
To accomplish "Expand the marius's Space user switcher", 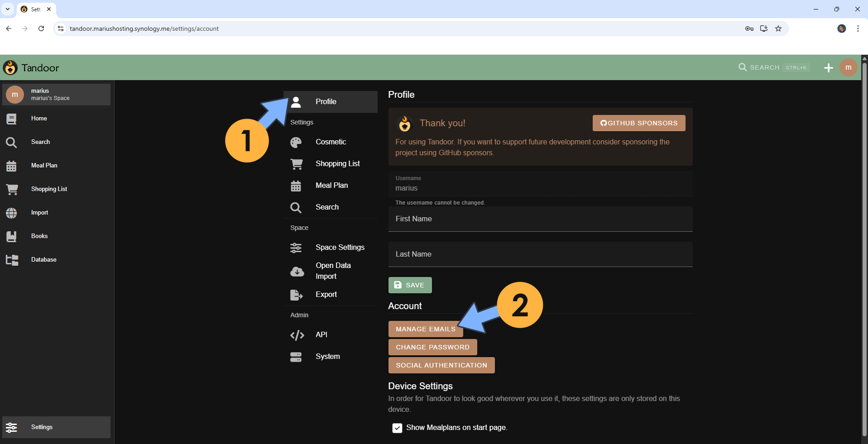I will (x=57, y=95).
